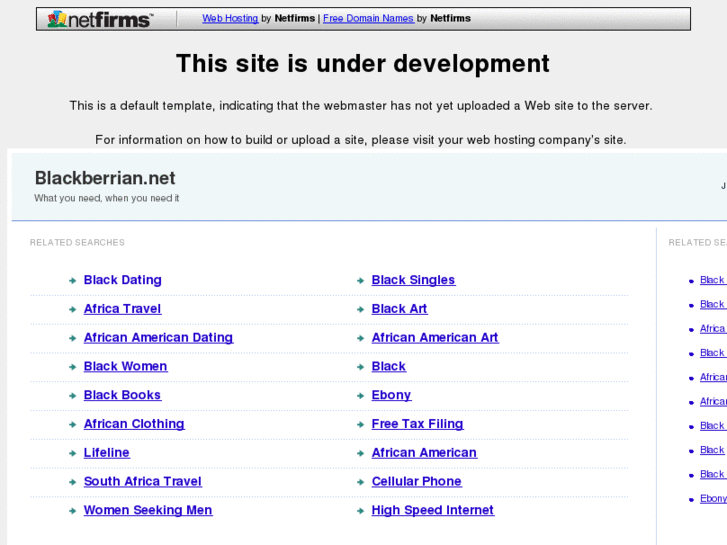The width and height of the screenshot is (727, 545).
Task: Open the Black Art link
Action: [399, 309]
